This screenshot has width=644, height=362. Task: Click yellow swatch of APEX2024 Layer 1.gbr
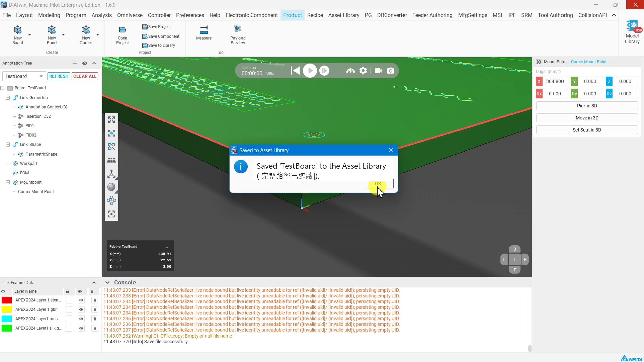[7, 310]
